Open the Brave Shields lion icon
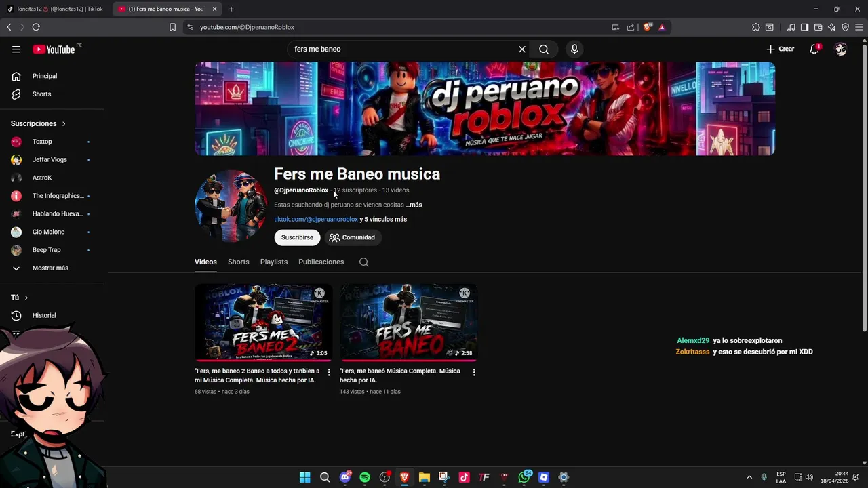Screen dimensions: 868x488 (648, 27)
